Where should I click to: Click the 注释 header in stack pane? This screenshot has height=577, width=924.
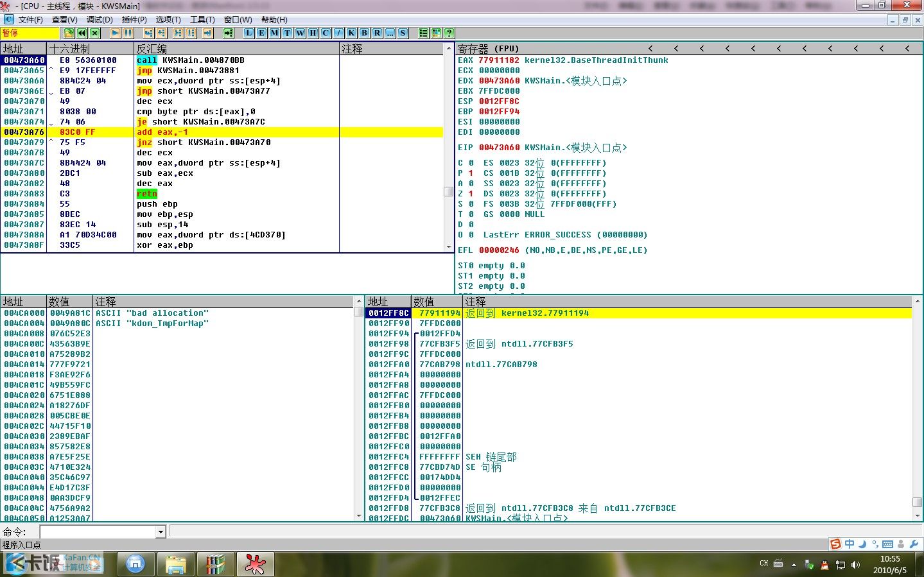pos(687,302)
